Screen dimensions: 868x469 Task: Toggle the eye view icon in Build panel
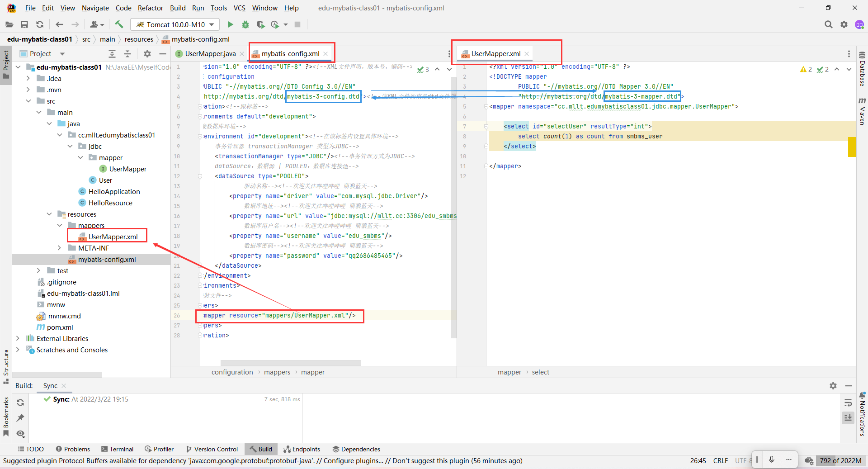point(20,434)
